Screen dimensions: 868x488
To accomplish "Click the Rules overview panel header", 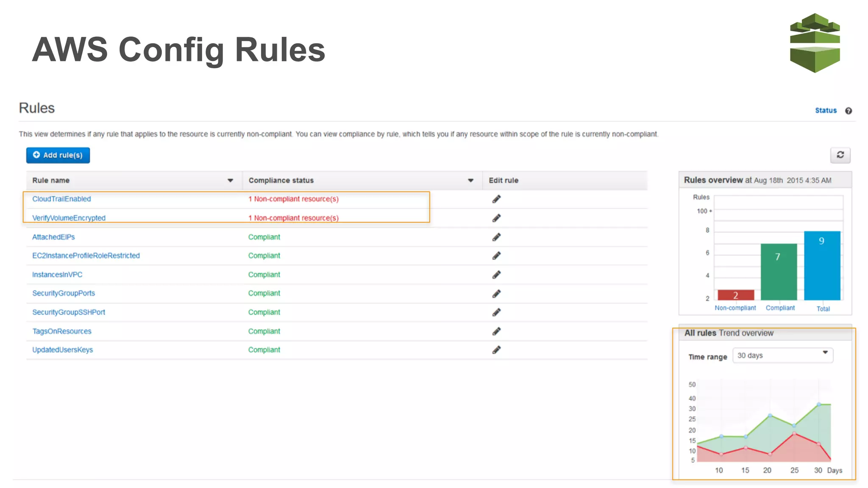I will click(x=765, y=180).
